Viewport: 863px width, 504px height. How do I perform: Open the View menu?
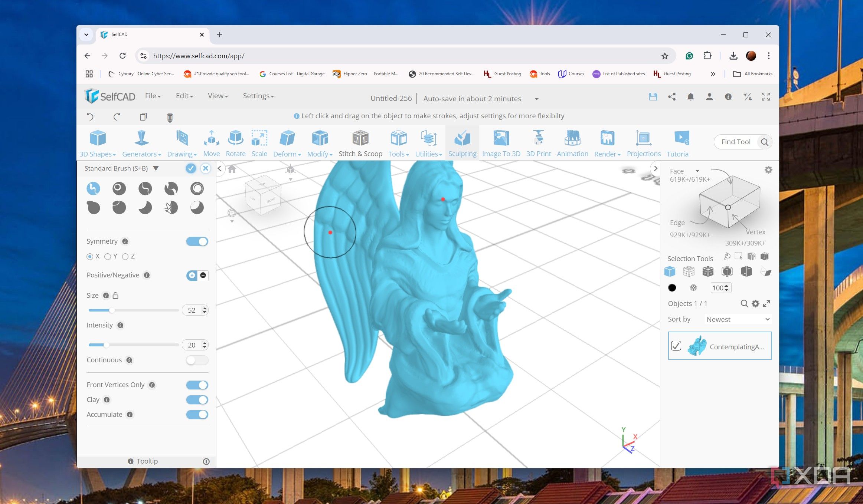(x=218, y=96)
